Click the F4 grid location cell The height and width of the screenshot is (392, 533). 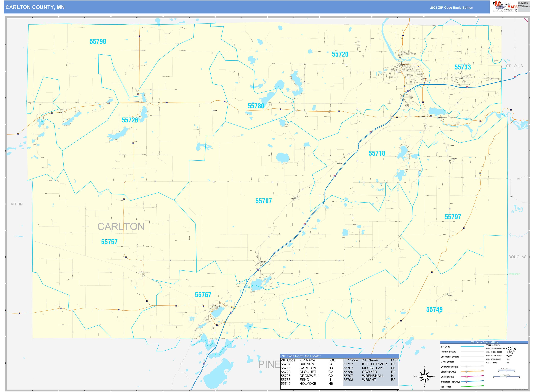pos(330,364)
